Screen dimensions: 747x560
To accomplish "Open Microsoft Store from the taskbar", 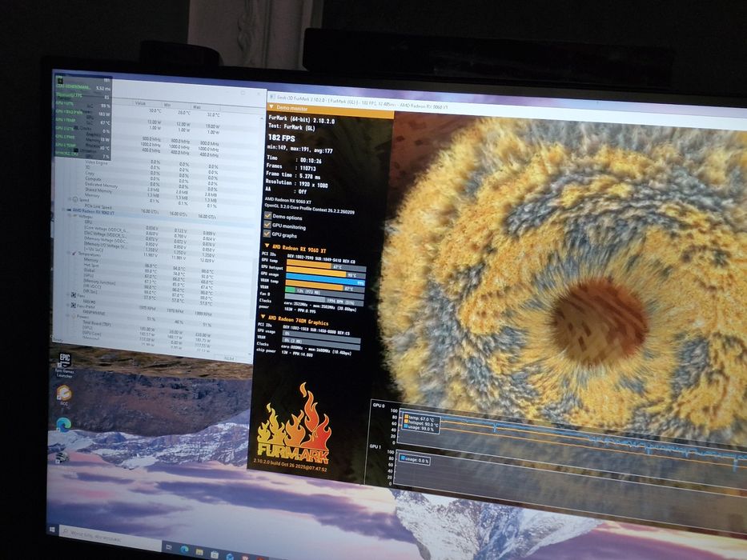I will tap(215, 554).
